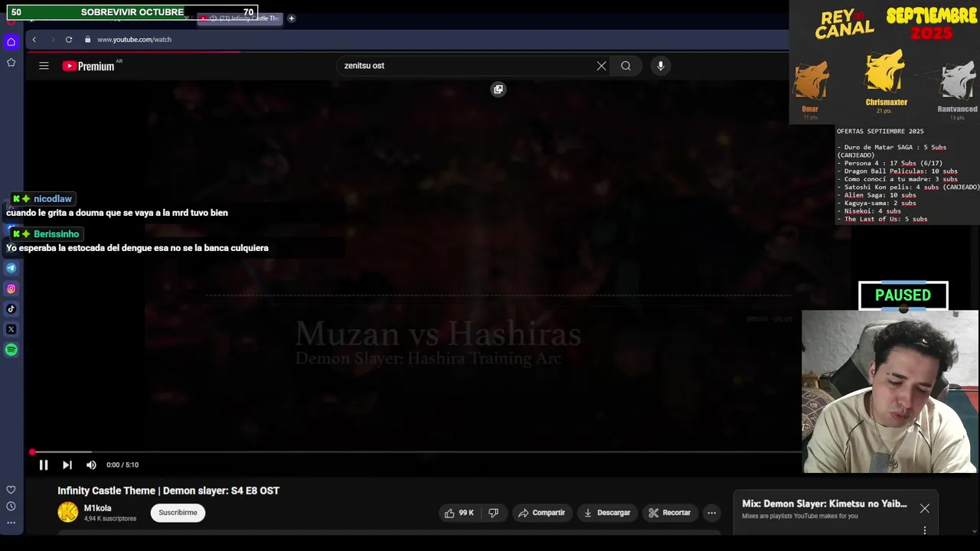Click the Compartir share button

[x=541, y=513]
